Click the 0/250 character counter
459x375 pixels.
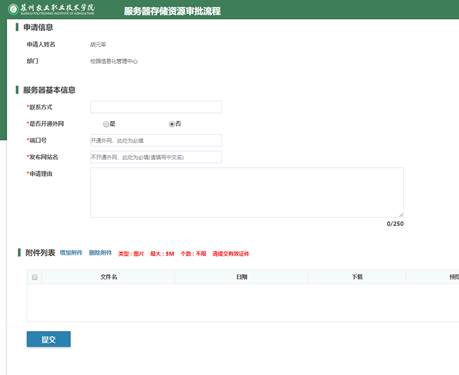[395, 224]
